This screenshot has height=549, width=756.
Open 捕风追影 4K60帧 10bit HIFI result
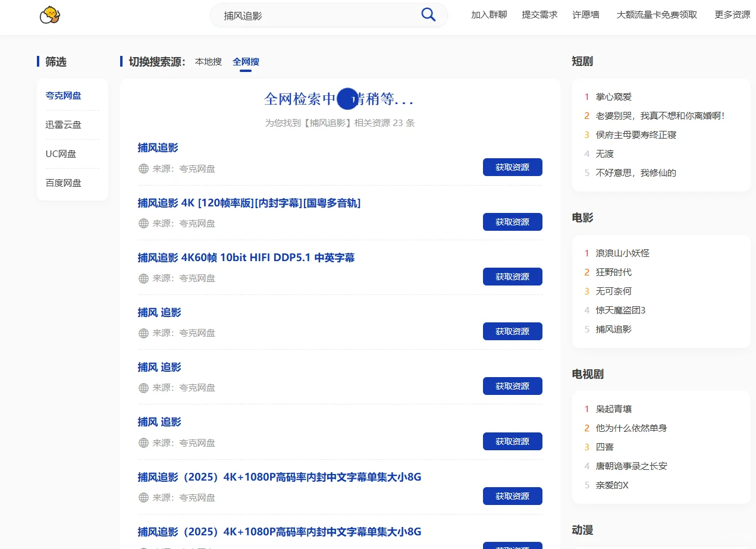246,258
